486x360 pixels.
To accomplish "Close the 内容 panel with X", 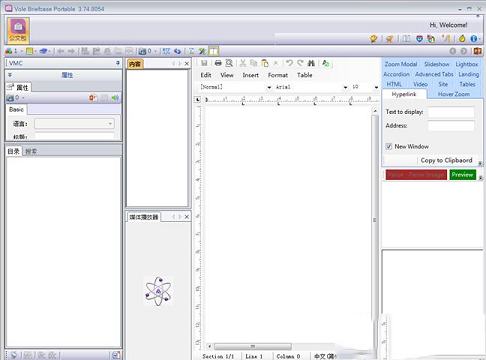I will (187, 63).
